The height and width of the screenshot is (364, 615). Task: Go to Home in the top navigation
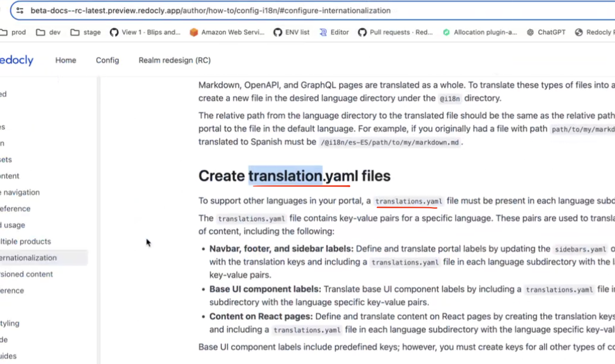[66, 60]
